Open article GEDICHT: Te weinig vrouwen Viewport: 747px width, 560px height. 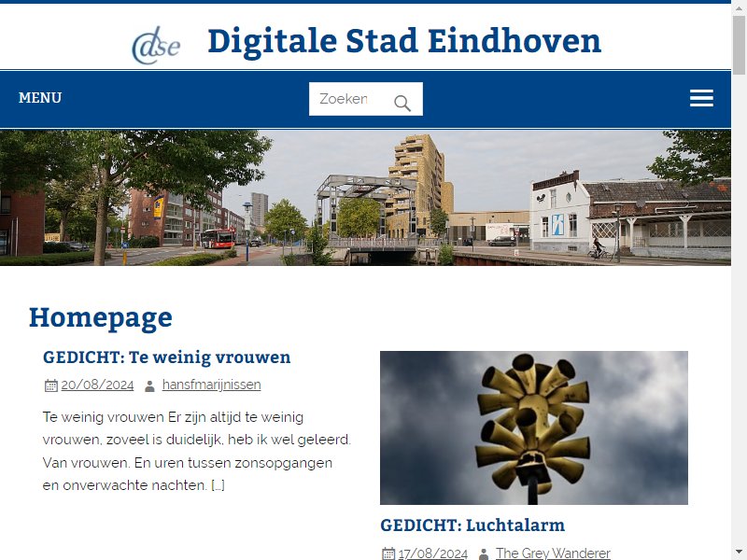(167, 357)
